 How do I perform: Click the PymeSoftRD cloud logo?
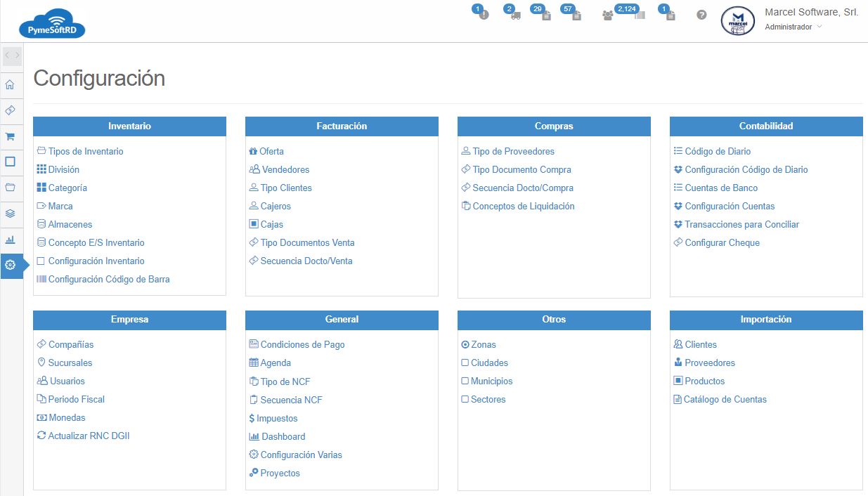52,23
